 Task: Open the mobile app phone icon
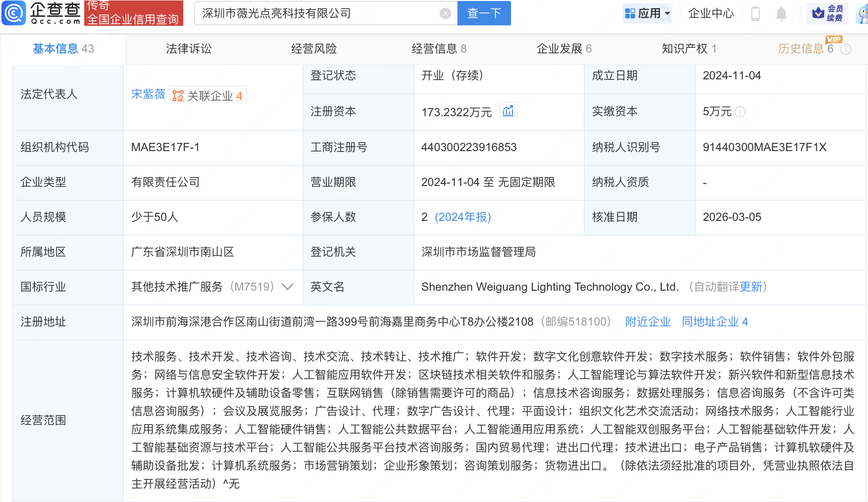point(756,13)
